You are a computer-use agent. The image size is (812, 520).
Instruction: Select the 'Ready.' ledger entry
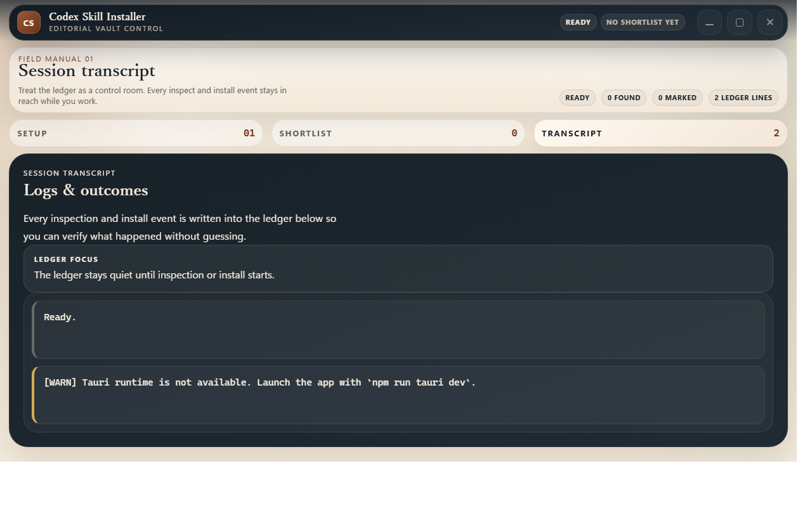[398, 330]
